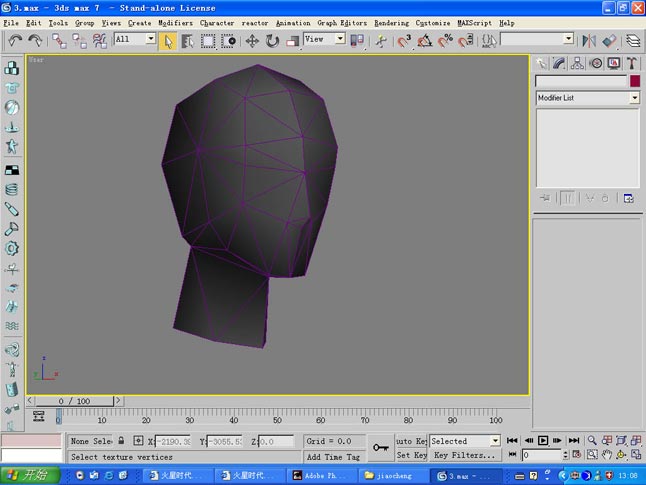646x485 pixels.
Task: Toggle Percent Snap
Action: tap(445, 41)
